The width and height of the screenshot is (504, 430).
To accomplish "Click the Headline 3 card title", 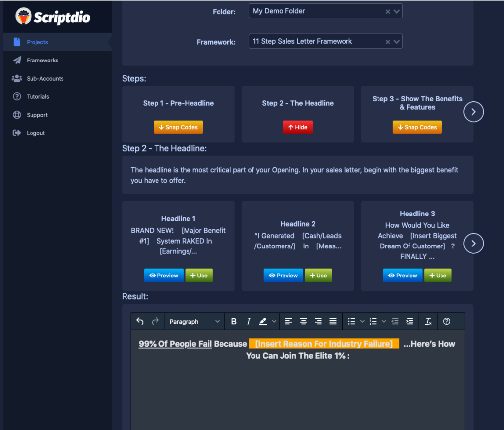I will (x=417, y=214).
